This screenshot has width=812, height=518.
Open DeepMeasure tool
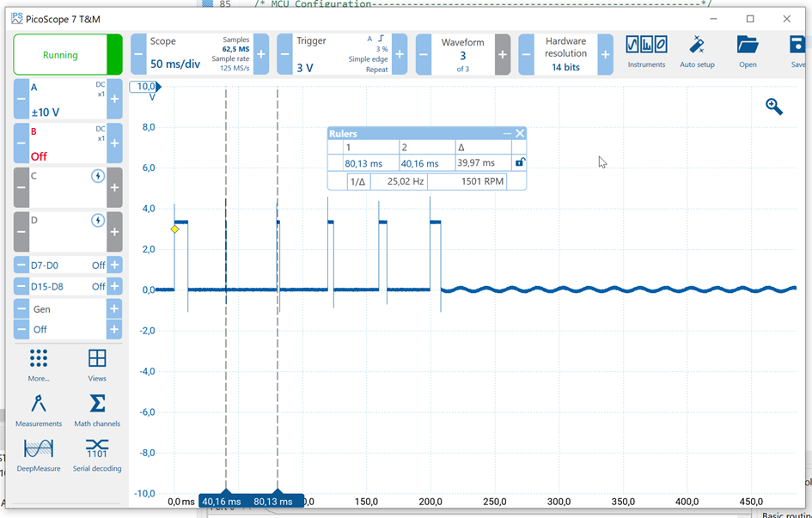[39, 455]
